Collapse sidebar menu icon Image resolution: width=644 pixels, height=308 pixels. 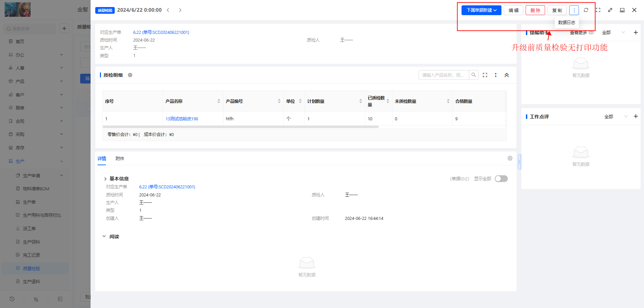tap(60, 299)
